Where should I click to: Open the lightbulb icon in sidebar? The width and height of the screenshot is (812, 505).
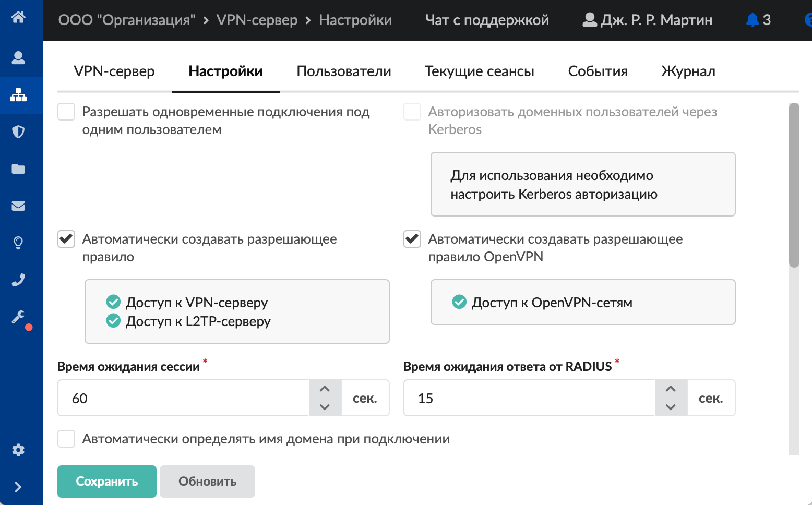tap(18, 243)
